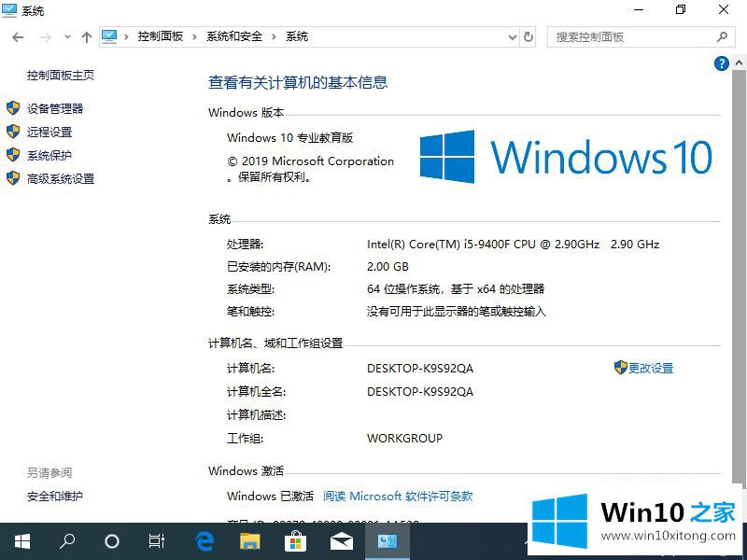Open the Windows Start menu
The height and width of the screenshot is (560, 747).
(21, 541)
